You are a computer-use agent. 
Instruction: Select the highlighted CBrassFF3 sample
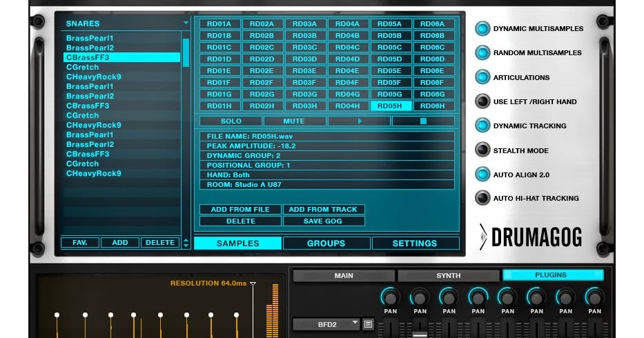click(121, 57)
